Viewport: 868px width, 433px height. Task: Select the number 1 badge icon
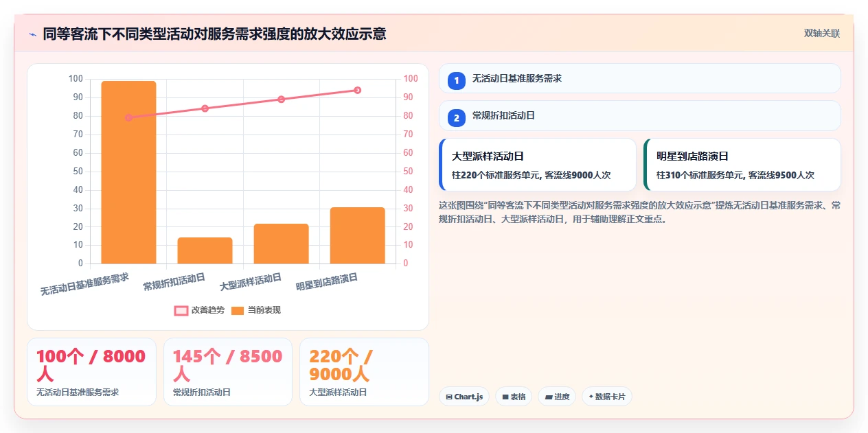[x=456, y=80]
